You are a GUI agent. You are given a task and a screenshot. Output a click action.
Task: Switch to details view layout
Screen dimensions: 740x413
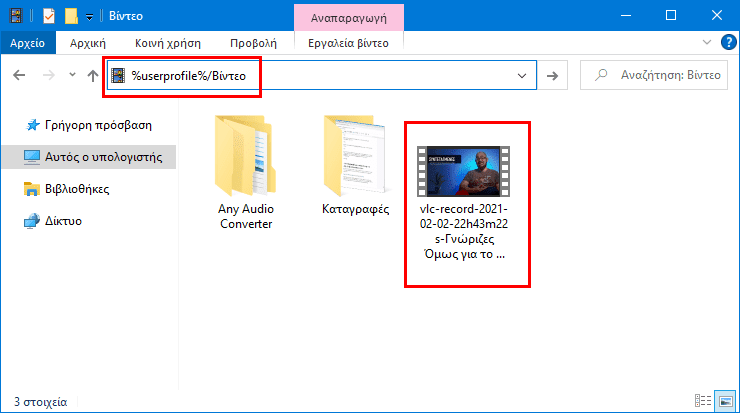pos(703,401)
